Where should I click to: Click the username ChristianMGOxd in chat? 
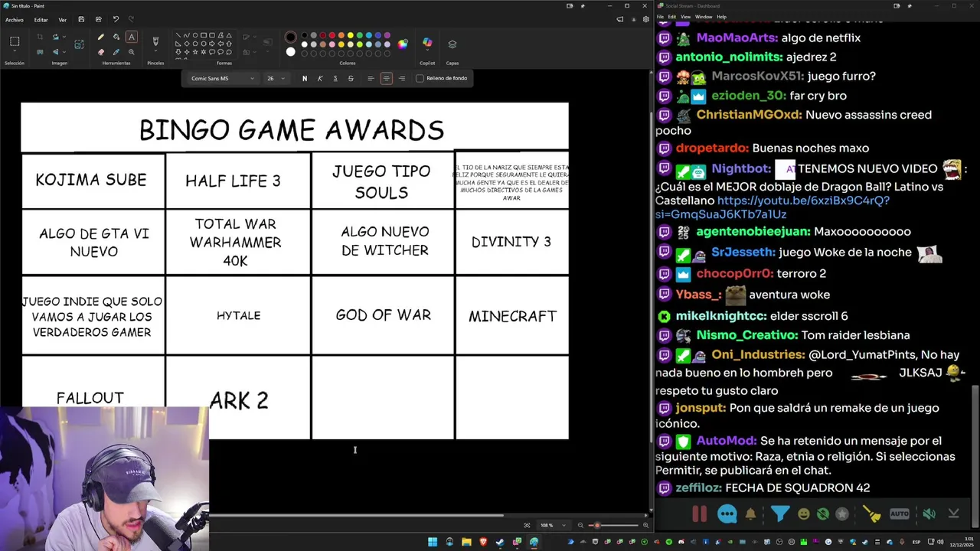(x=748, y=115)
